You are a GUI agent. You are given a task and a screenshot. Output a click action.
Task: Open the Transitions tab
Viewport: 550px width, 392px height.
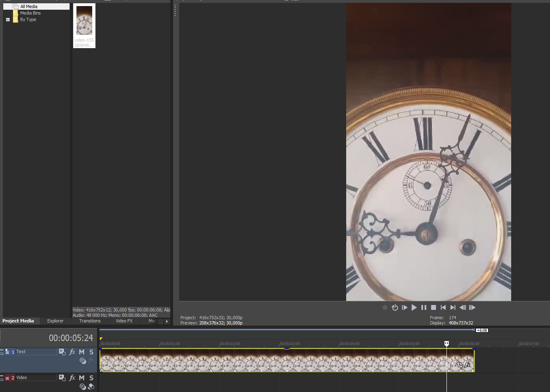click(90, 321)
